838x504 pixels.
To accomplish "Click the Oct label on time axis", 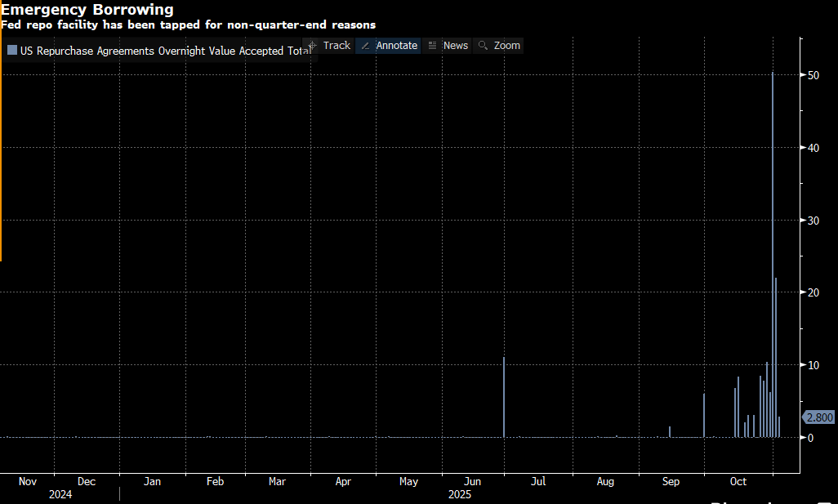I will click(738, 482).
